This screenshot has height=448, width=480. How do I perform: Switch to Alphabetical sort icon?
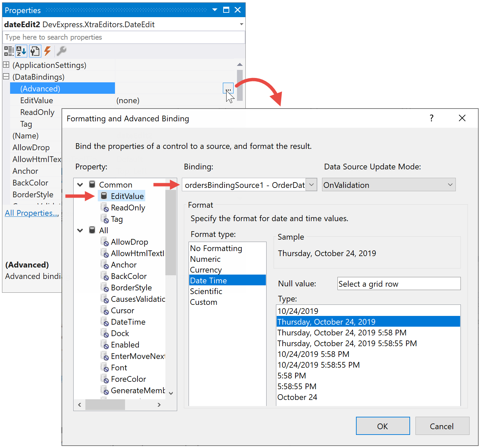(21, 51)
